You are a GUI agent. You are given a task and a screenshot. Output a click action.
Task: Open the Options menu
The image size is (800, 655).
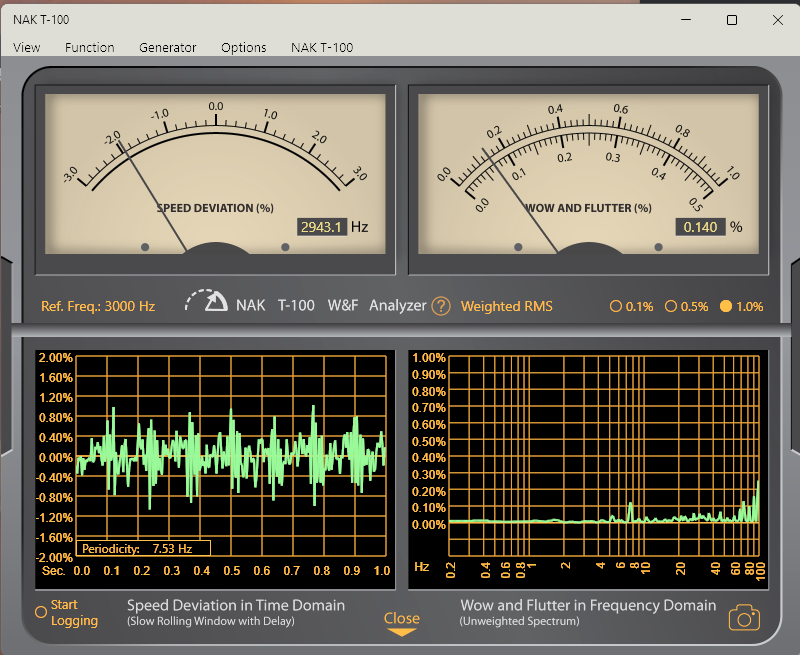click(x=244, y=47)
